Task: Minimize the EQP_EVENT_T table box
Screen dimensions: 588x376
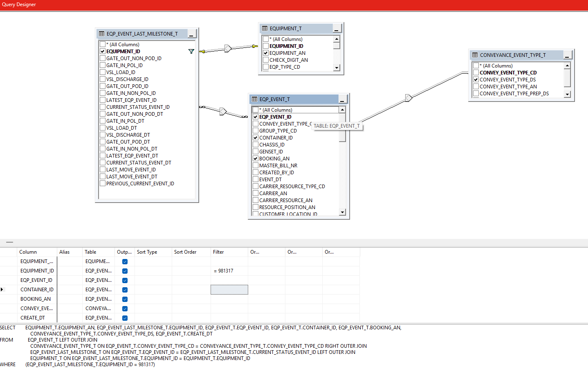Action: point(342,99)
